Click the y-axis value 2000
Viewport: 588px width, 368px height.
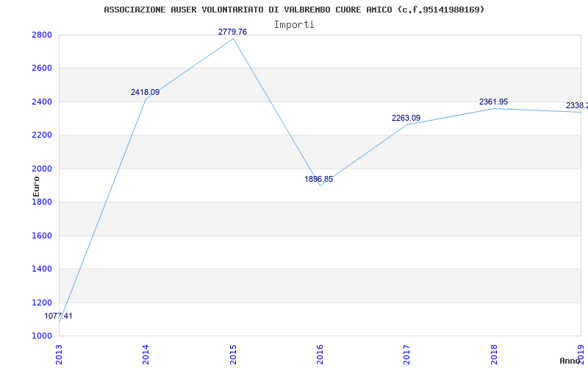[42, 169]
